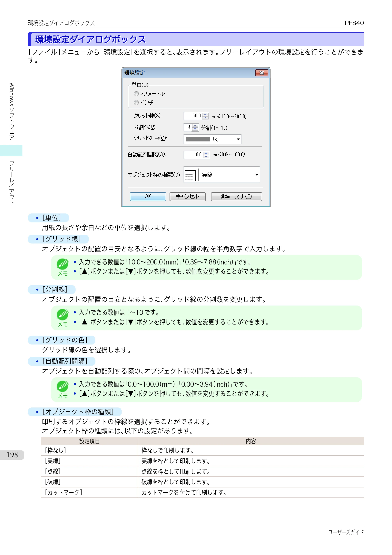Click the 標準に戻す(F) button
The image size is (392, 555).
pos(236,197)
